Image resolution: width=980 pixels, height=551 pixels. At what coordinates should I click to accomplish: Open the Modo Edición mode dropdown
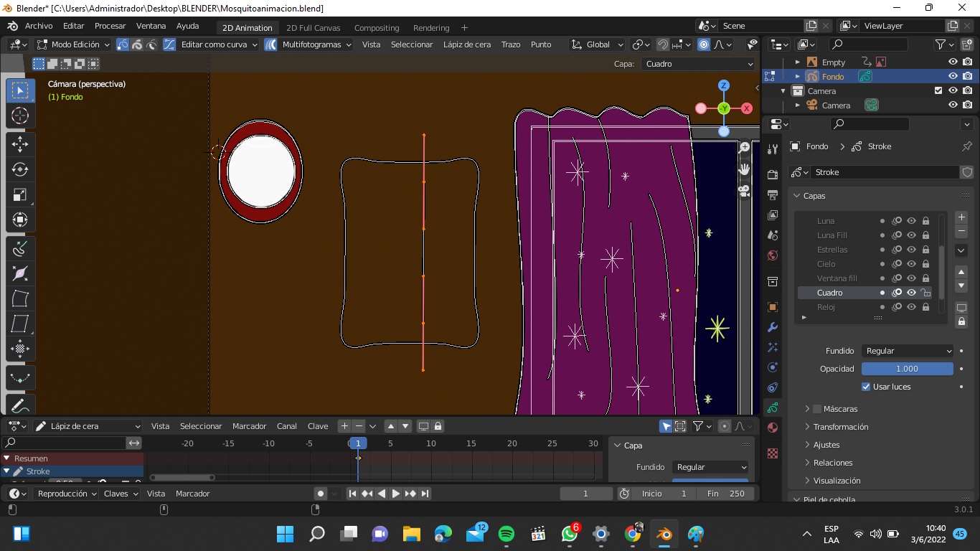[x=74, y=44]
